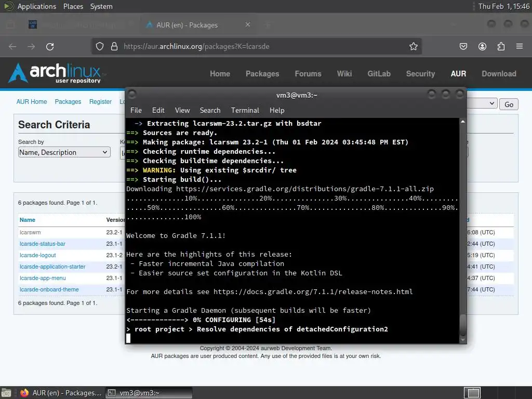The width and height of the screenshot is (532, 399).
Task: Open the Places menu
Action: tap(73, 6)
